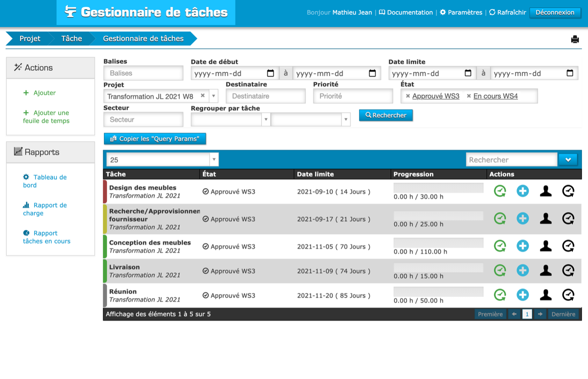Open calendar picker for first Date de début
The image size is (588, 379).
(271, 73)
